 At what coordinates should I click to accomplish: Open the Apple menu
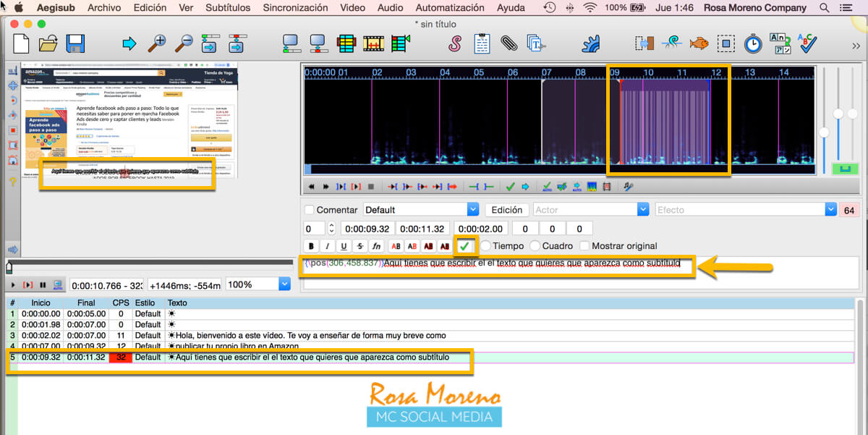(20, 8)
